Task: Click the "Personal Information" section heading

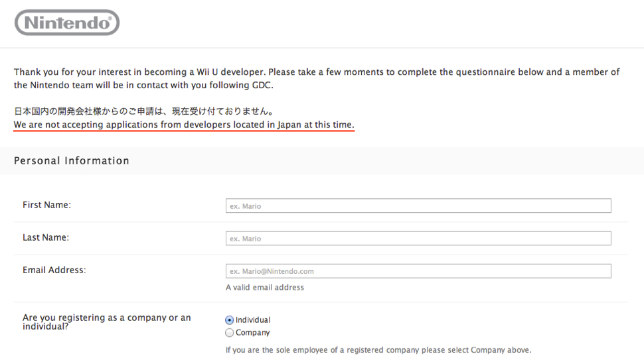Action: pyautogui.click(x=72, y=160)
